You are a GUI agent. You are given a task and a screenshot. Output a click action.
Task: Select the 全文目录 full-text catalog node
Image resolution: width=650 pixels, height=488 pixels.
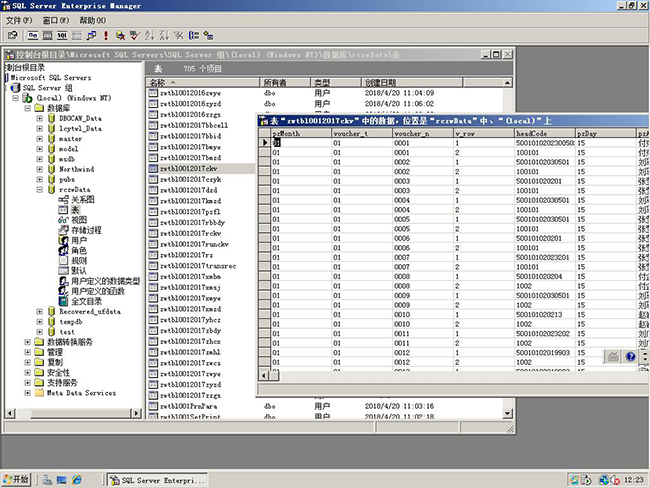click(x=86, y=301)
